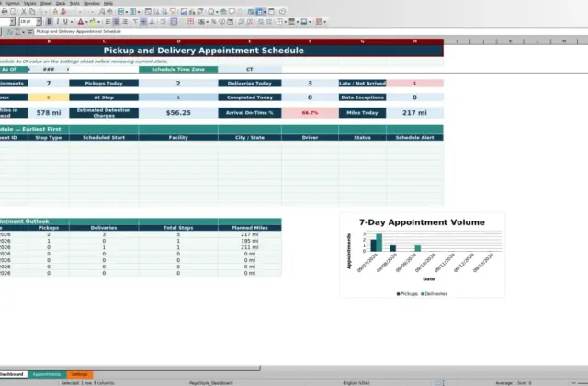Open the Format menu

pos(12,3)
